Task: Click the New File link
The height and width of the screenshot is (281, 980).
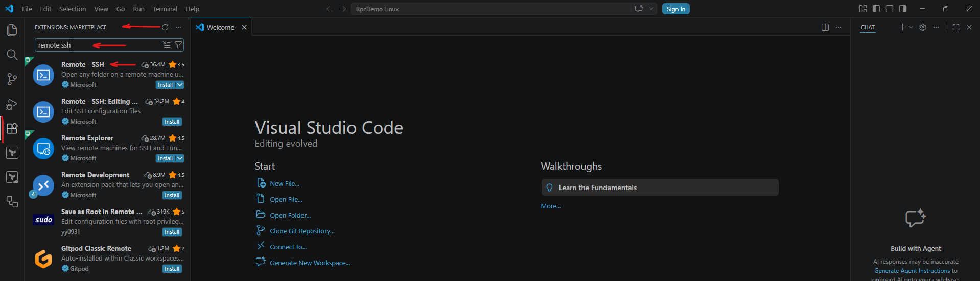Action: coord(285,183)
